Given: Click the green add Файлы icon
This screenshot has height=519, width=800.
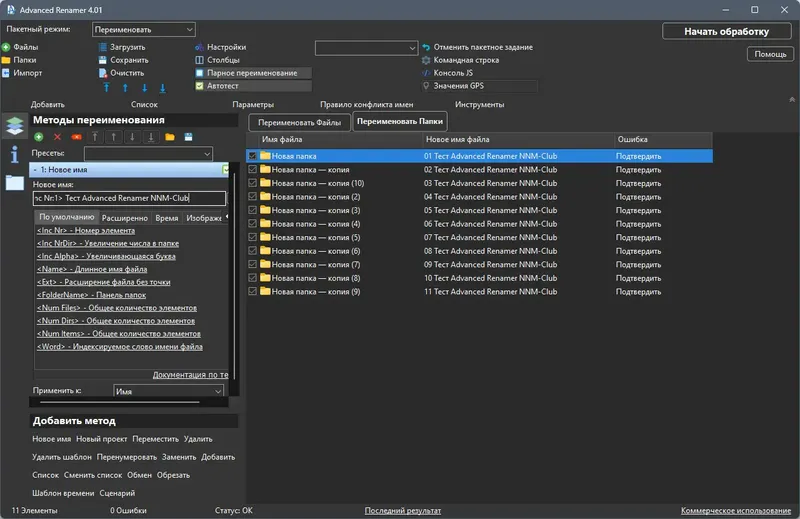Looking at the screenshot, I should coord(6,47).
